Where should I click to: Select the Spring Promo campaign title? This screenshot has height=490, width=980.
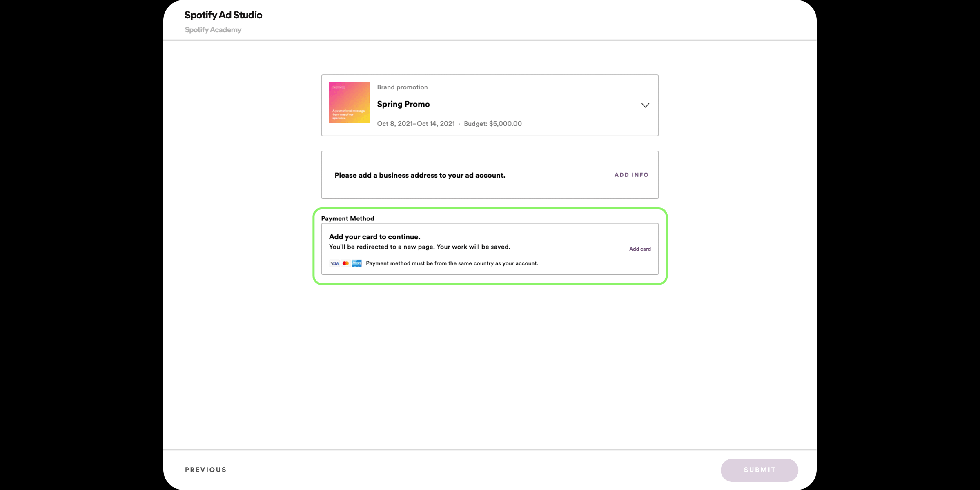click(403, 104)
